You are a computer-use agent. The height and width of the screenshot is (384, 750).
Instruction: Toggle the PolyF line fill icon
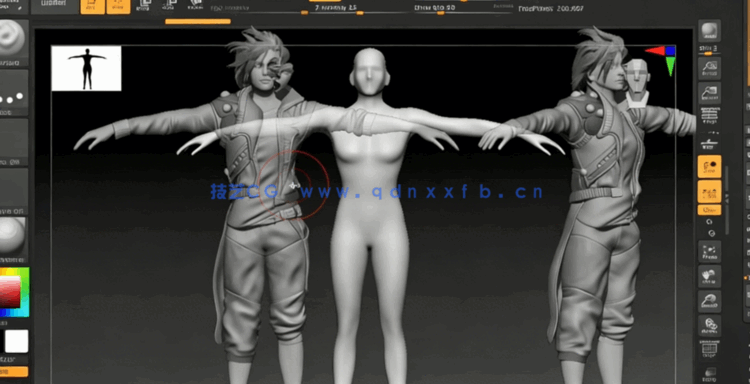coord(709,350)
